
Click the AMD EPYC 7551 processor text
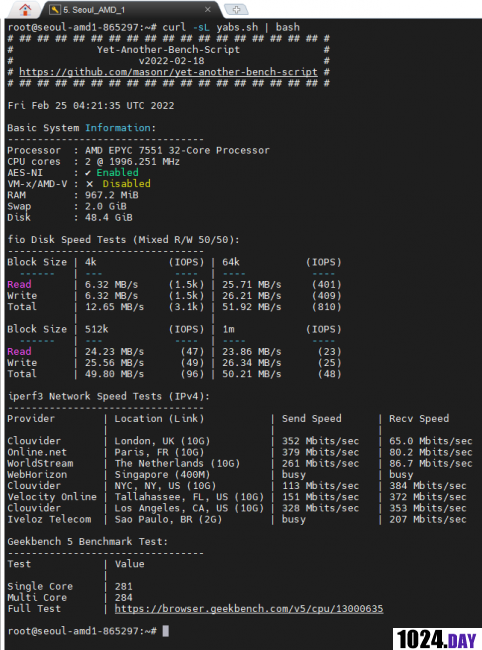(177, 150)
